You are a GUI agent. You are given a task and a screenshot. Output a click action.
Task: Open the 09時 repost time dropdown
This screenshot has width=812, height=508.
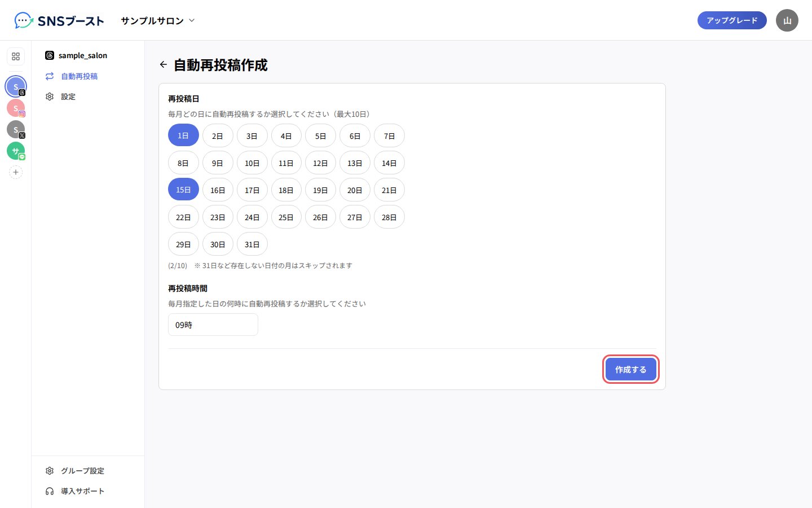(213, 325)
